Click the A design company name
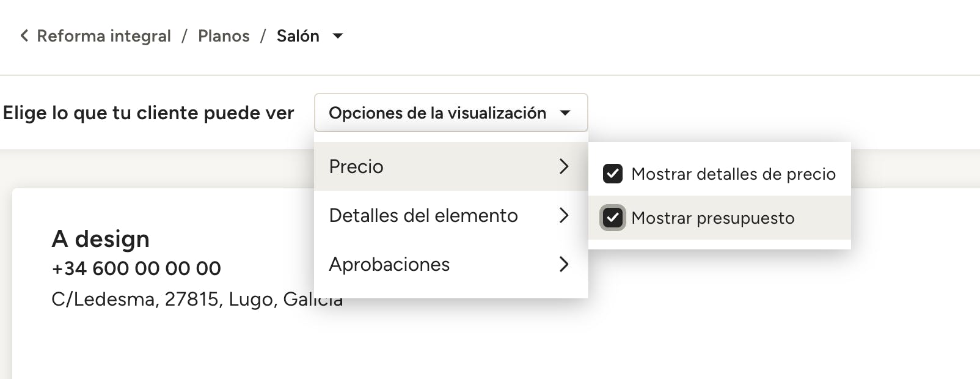Image resolution: width=980 pixels, height=379 pixels. pyautogui.click(x=101, y=239)
